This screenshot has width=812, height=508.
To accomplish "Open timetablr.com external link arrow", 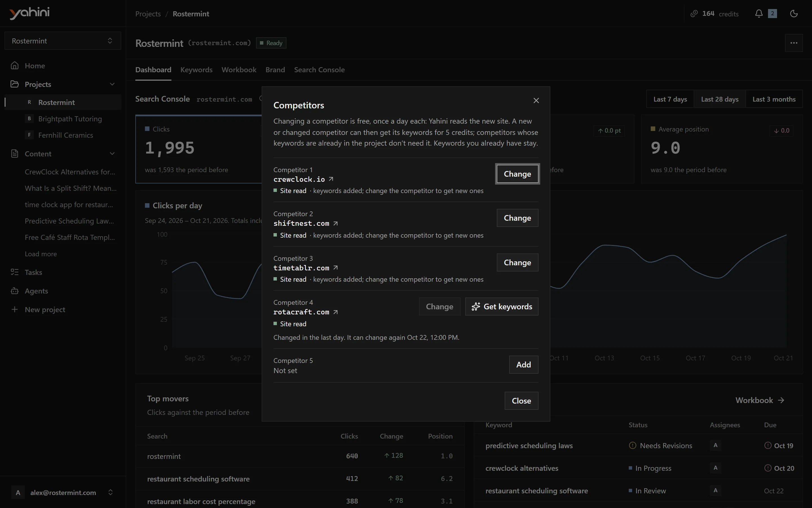I will [335, 268].
